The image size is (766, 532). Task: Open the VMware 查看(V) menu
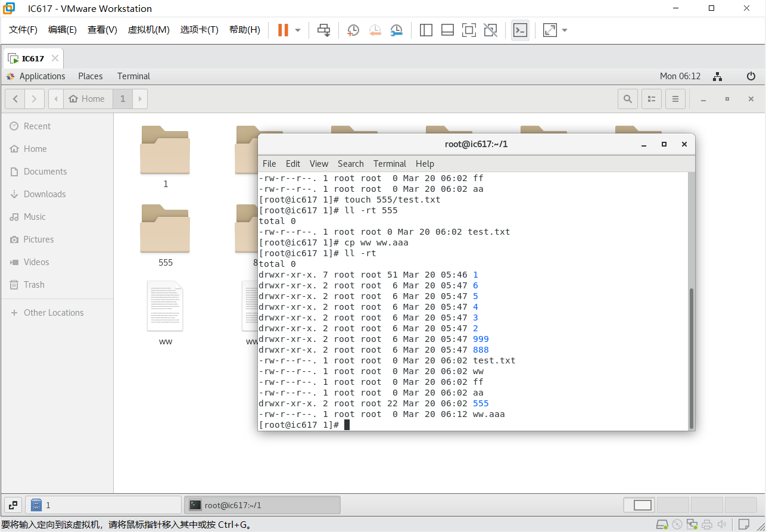pyautogui.click(x=102, y=30)
